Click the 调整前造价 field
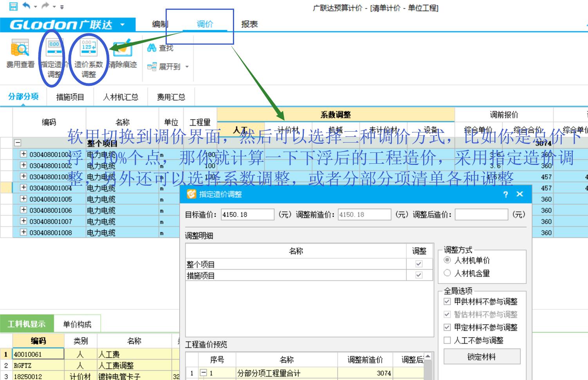This screenshot has height=380, width=588. [x=364, y=215]
